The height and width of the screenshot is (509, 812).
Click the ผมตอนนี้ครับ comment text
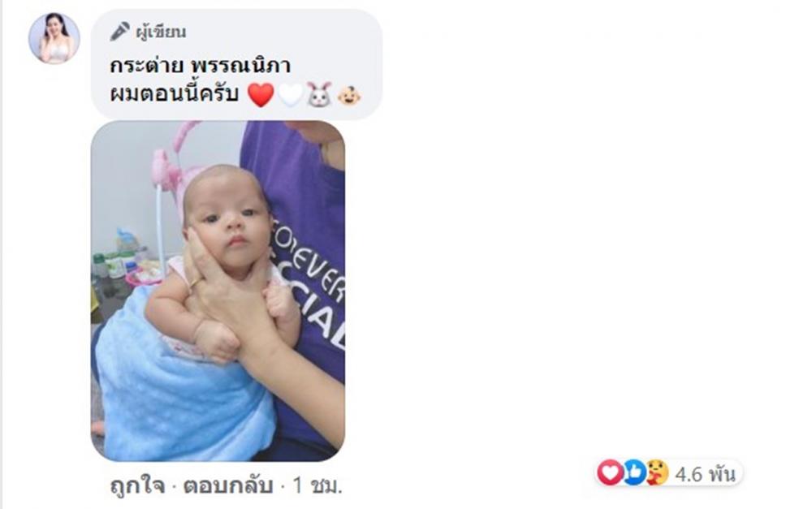[174, 94]
